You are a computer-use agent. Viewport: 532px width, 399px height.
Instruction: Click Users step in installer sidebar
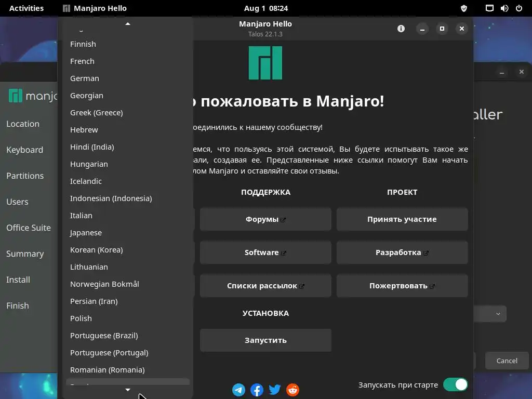click(x=17, y=202)
